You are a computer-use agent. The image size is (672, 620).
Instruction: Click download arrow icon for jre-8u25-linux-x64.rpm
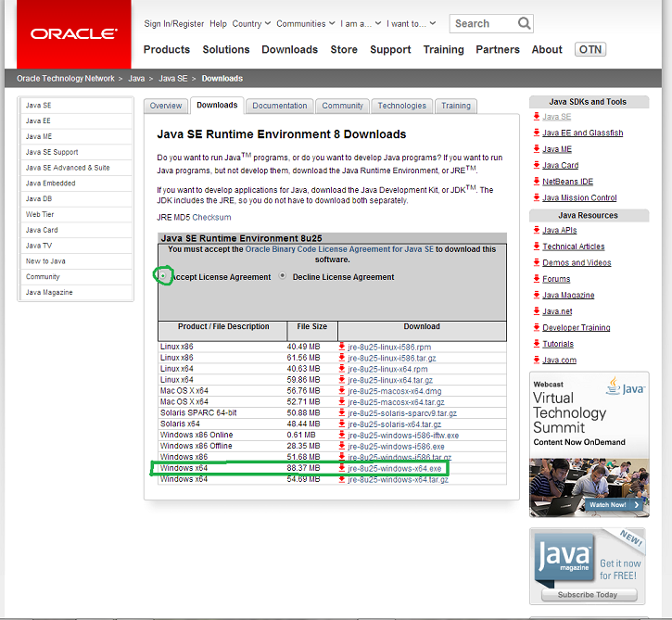(342, 369)
